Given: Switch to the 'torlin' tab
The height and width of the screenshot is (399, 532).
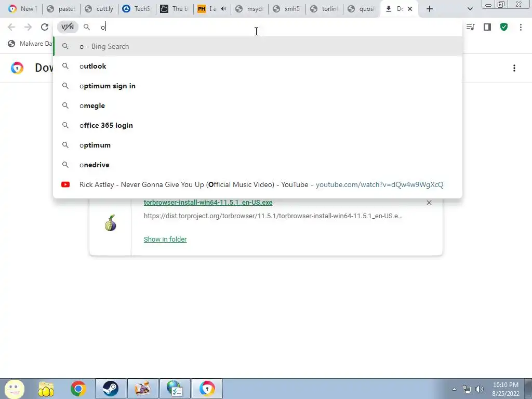Looking at the screenshot, I should point(324,9).
